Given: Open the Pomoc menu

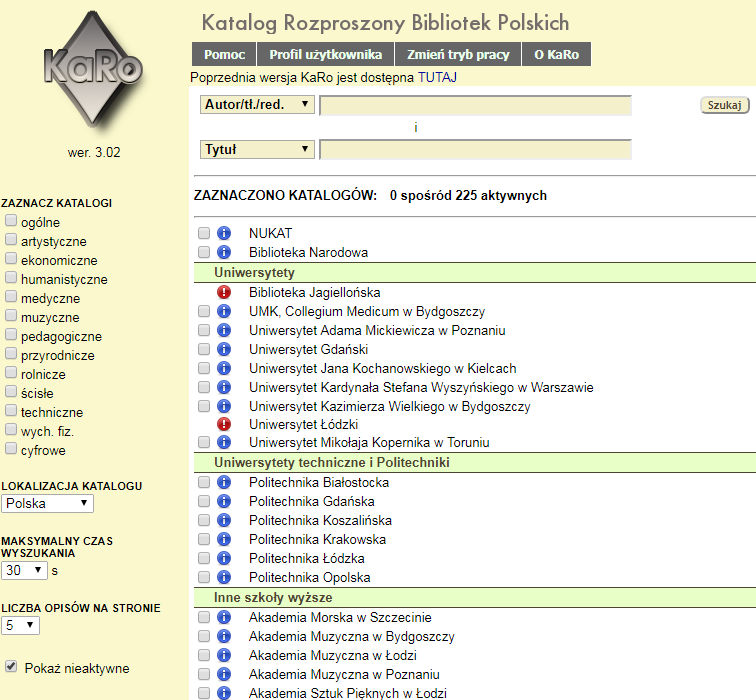Looking at the screenshot, I should click(x=224, y=54).
